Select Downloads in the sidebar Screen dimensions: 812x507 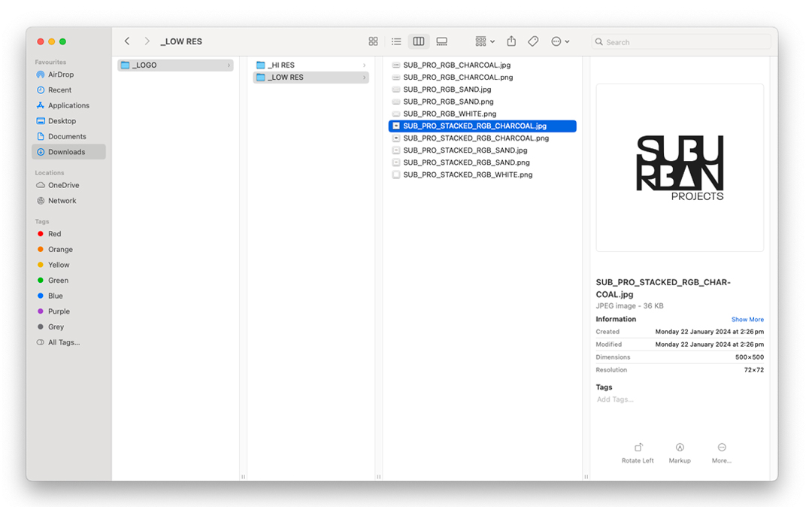[68, 152]
